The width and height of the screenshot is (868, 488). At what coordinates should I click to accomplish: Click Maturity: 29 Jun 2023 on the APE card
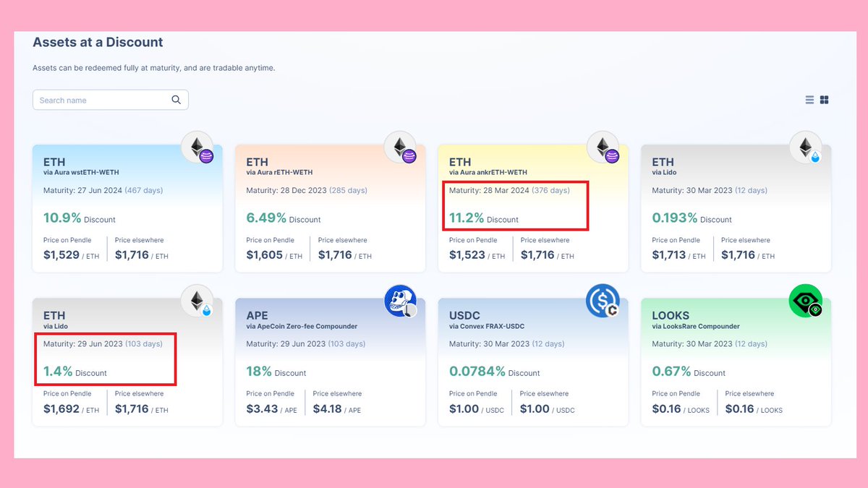coord(305,344)
